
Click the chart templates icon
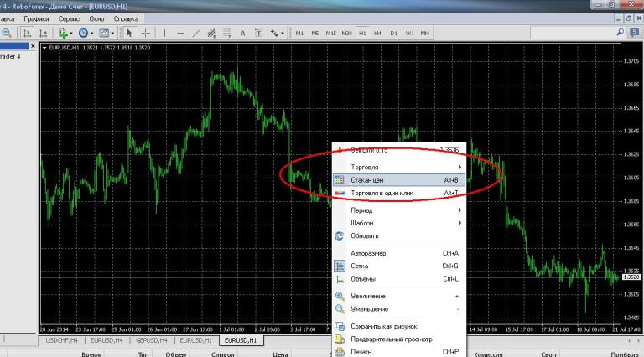coord(104,33)
